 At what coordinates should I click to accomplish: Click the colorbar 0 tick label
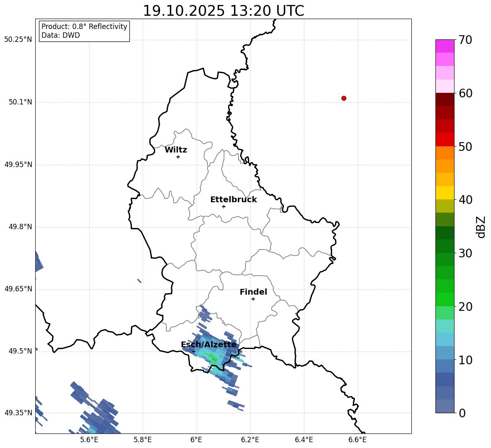click(462, 413)
